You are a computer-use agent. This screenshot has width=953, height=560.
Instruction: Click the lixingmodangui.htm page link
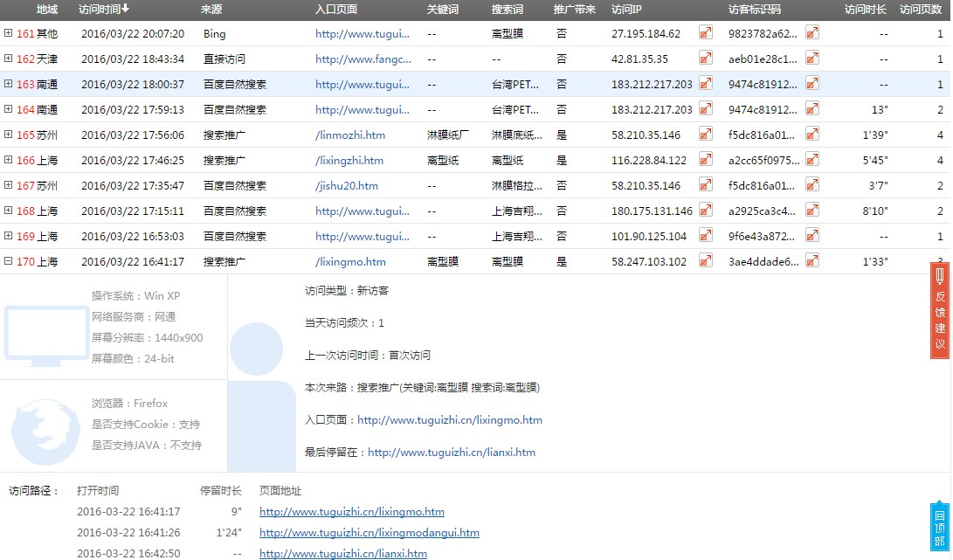369,533
